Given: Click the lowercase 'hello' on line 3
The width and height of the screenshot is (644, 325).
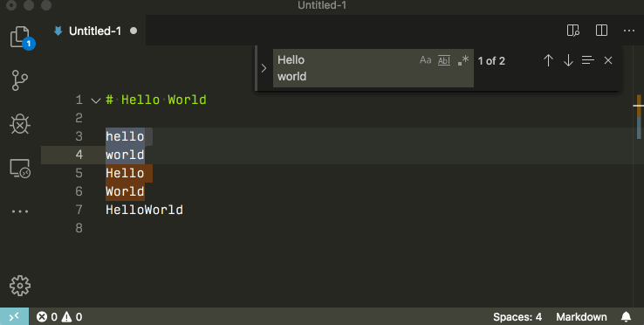Looking at the screenshot, I should point(125,136).
